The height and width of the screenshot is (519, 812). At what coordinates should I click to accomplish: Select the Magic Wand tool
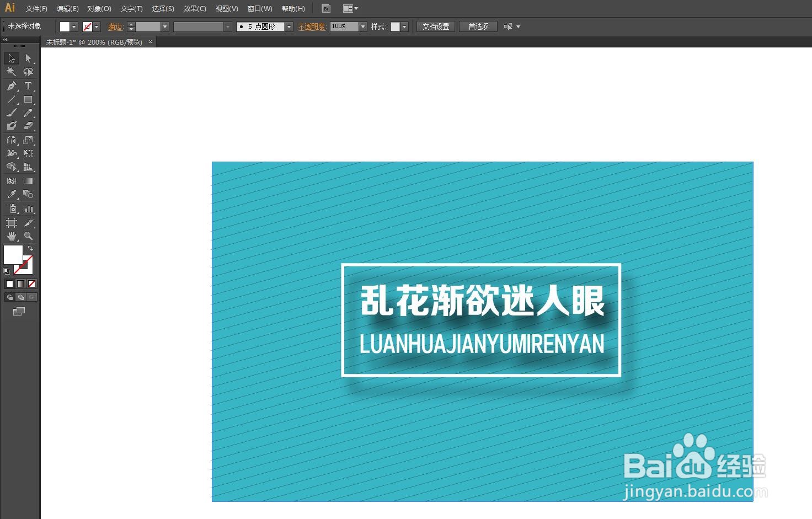(x=11, y=72)
